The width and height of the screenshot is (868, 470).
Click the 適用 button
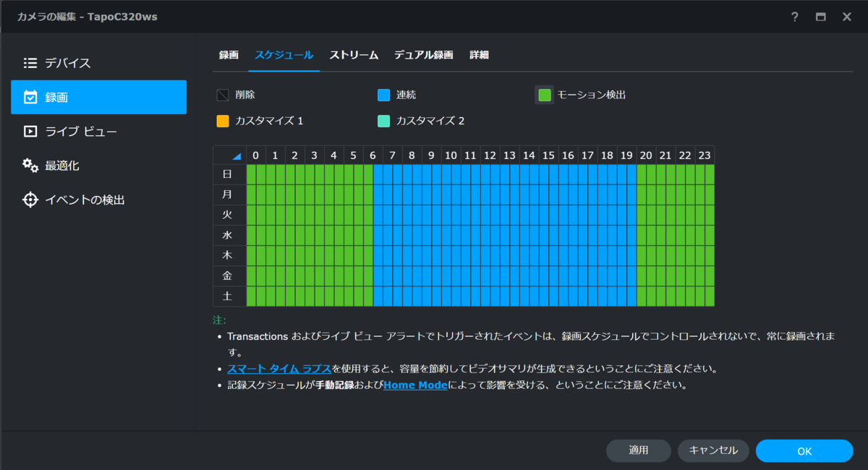pos(639,450)
